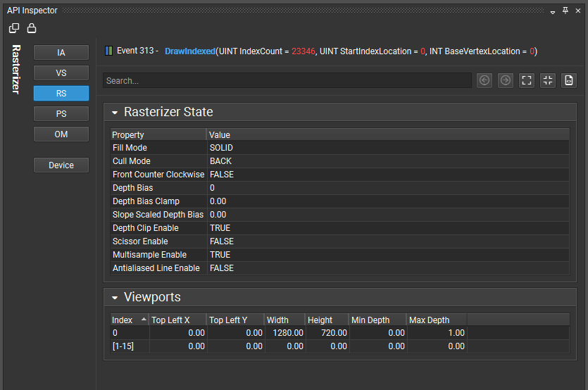Pin the API Inspector panel

point(565,11)
